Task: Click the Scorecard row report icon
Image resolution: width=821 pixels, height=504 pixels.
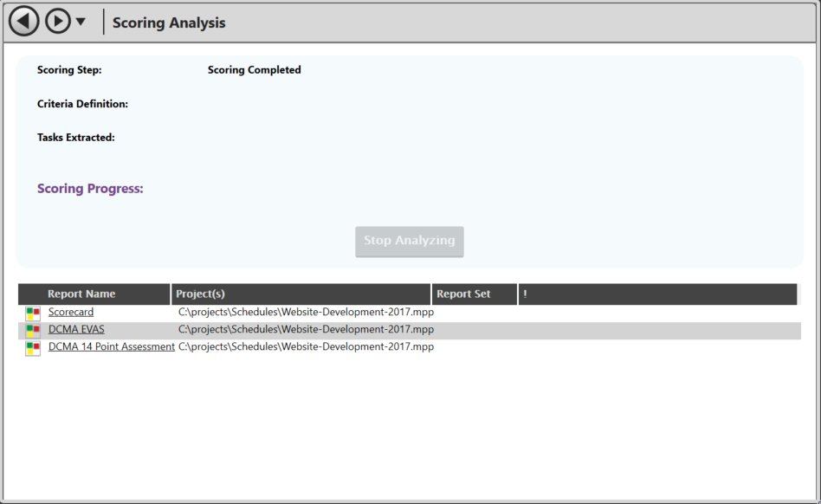Action: tap(33, 313)
